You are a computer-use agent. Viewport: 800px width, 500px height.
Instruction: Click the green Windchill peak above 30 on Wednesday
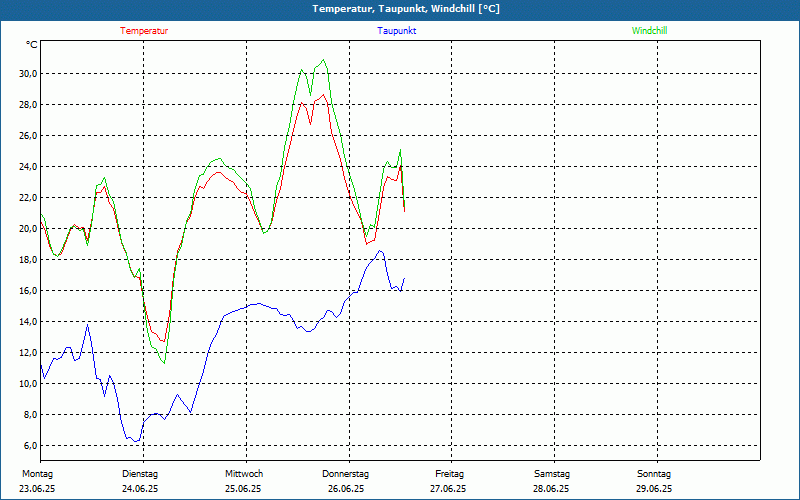[323, 60]
